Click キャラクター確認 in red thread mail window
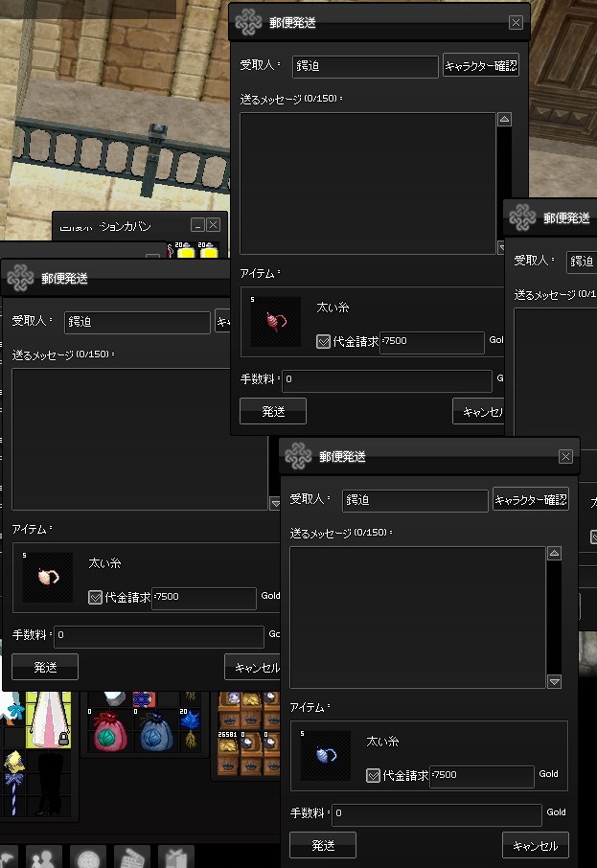Image resolution: width=597 pixels, height=868 pixels. pyautogui.click(x=481, y=65)
